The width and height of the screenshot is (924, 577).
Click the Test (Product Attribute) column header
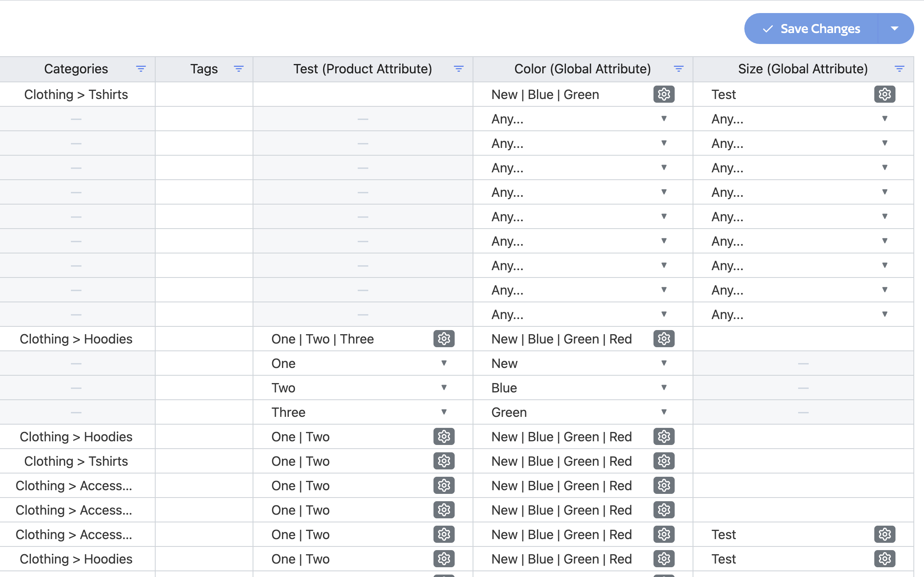click(x=363, y=69)
